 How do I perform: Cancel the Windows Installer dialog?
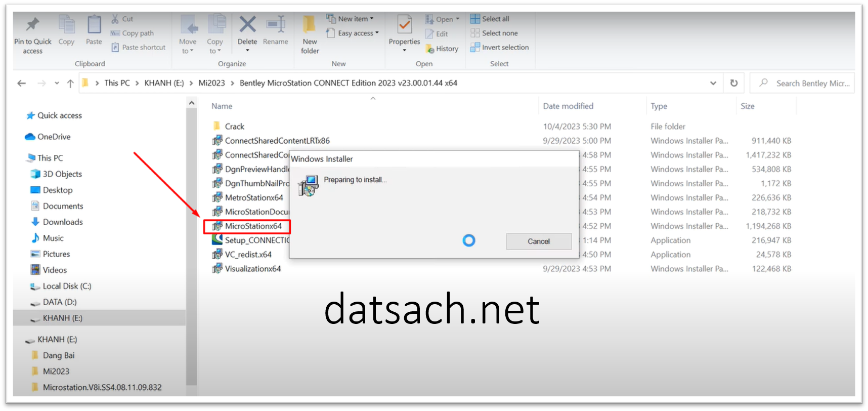coord(539,241)
